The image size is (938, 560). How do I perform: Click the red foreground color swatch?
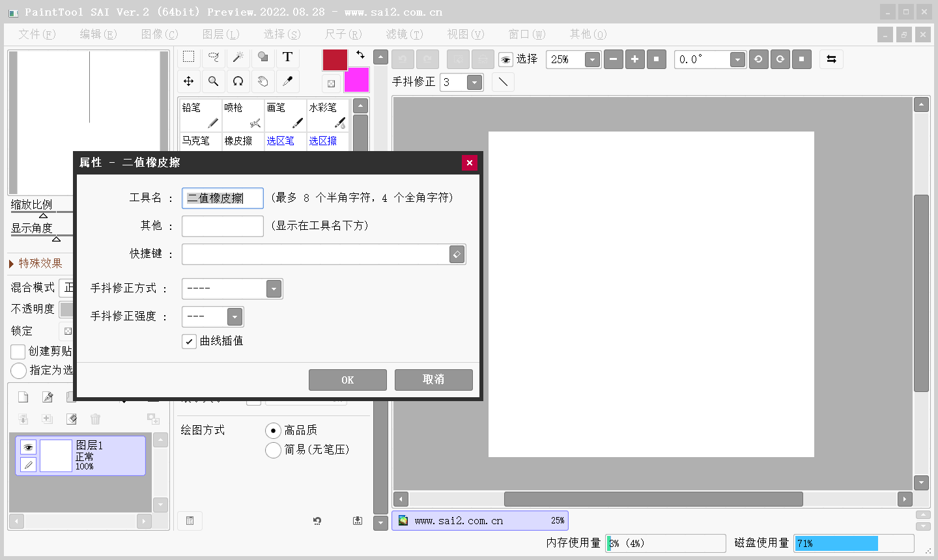335,60
